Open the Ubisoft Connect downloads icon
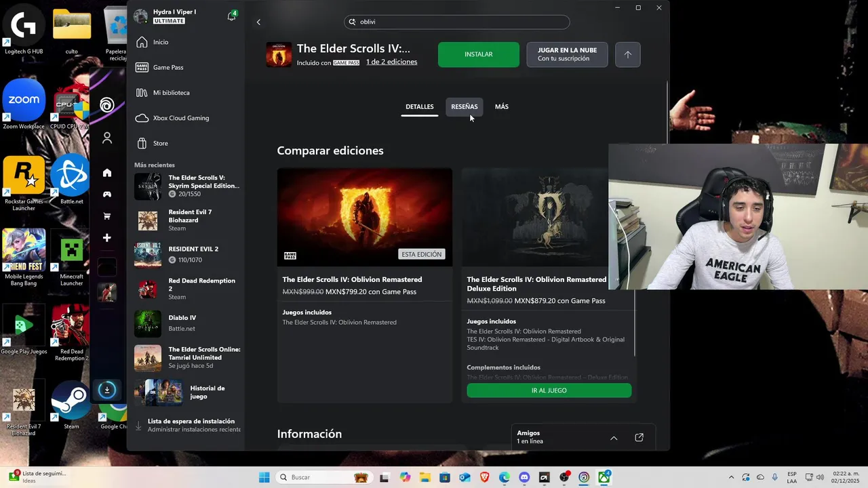This screenshot has height=488, width=868. (107, 390)
